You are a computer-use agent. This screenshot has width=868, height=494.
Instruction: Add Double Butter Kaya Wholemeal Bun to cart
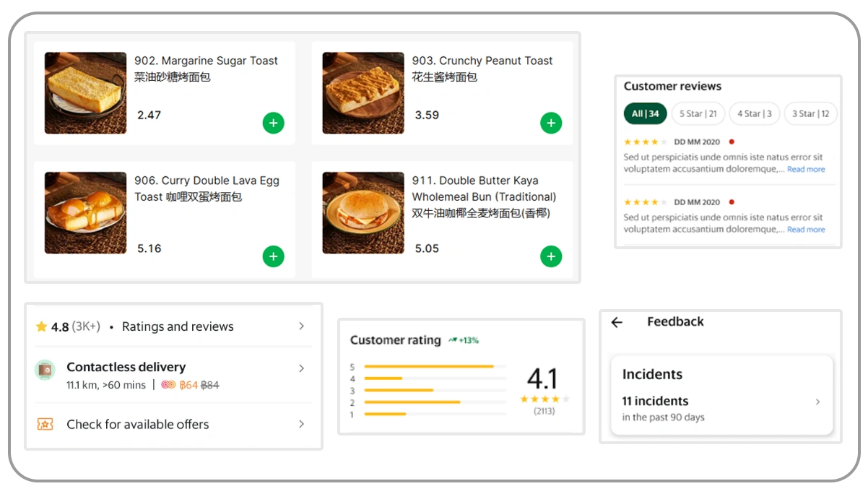[551, 256]
